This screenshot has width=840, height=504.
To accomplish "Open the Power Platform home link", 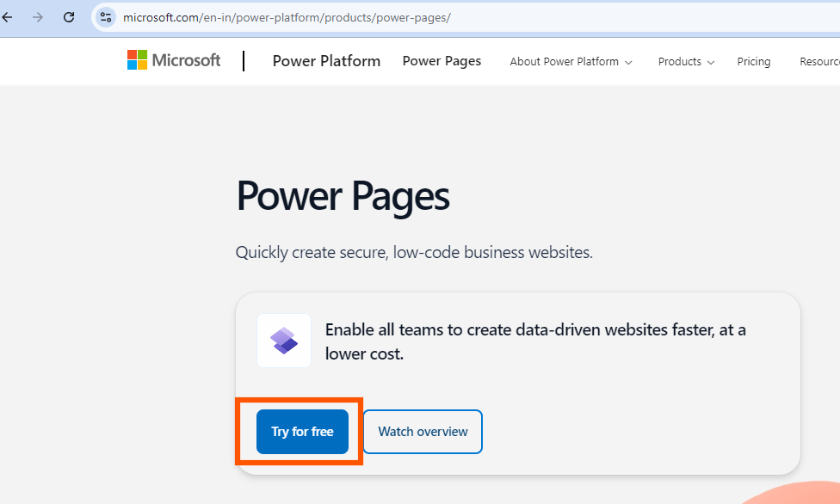I will point(326,61).
